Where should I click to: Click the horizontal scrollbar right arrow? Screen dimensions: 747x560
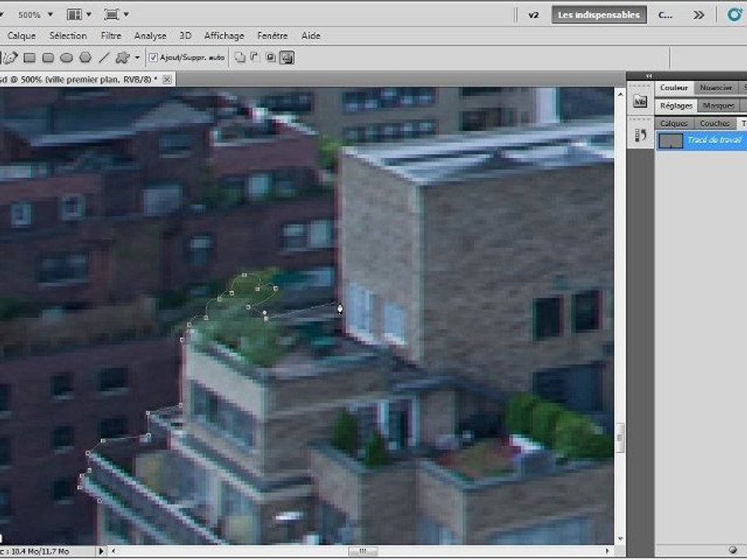click(608, 551)
